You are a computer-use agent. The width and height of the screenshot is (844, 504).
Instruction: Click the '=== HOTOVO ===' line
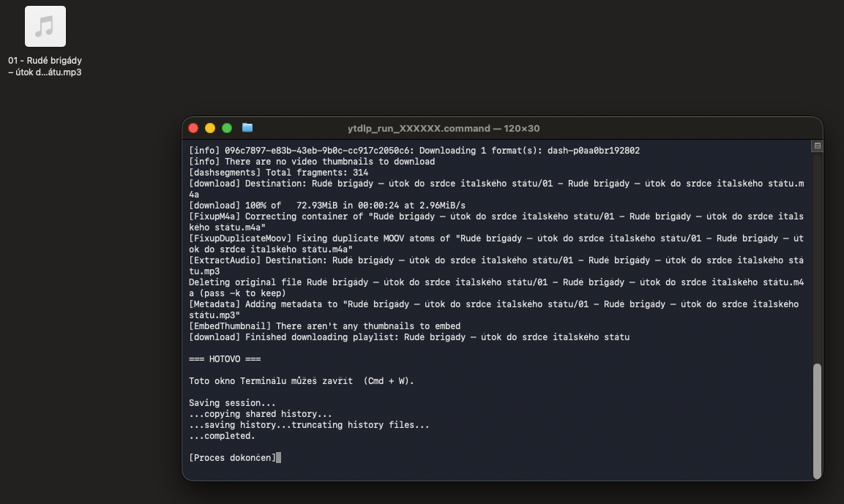click(x=225, y=358)
